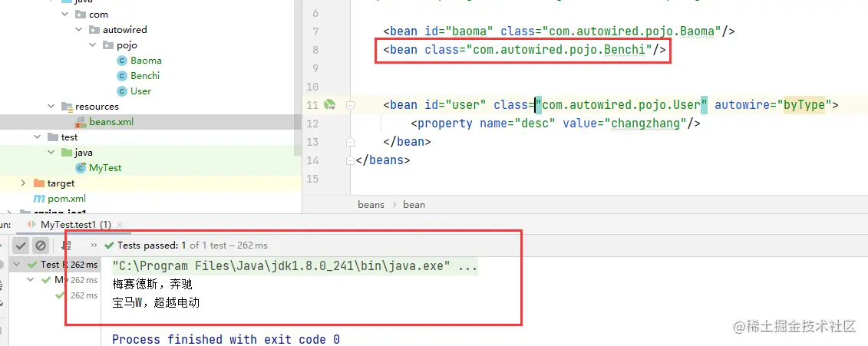The image size is (868, 346).
Task: Click the beans.xml Spring config file icon
Action: [81, 122]
